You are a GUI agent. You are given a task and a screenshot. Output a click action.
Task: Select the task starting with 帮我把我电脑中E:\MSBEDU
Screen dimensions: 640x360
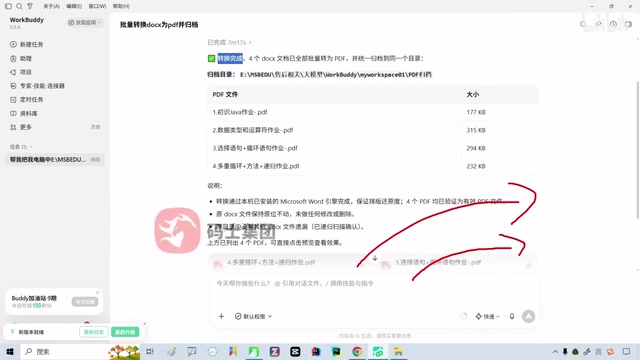[55, 159]
